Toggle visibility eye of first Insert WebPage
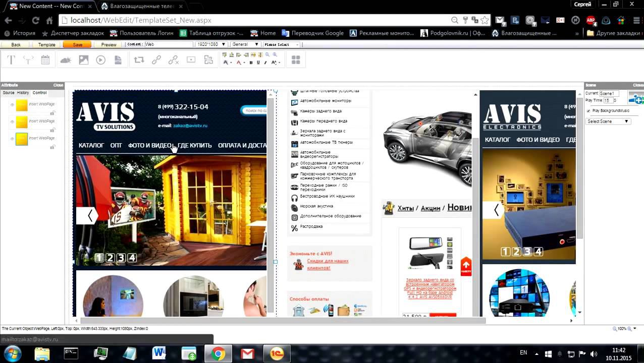 pyautogui.click(x=12, y=105)
